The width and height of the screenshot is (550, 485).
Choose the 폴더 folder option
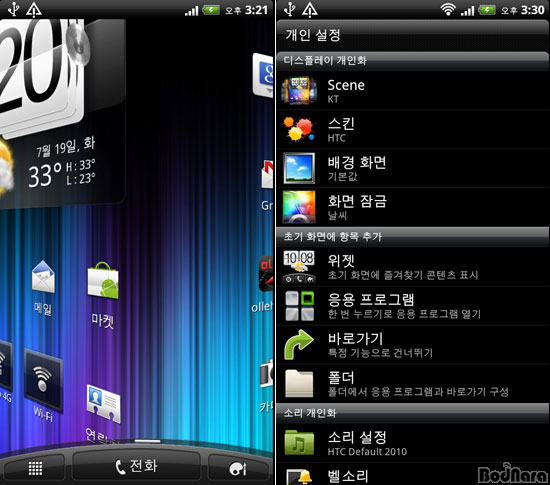(x=413, y=384)
